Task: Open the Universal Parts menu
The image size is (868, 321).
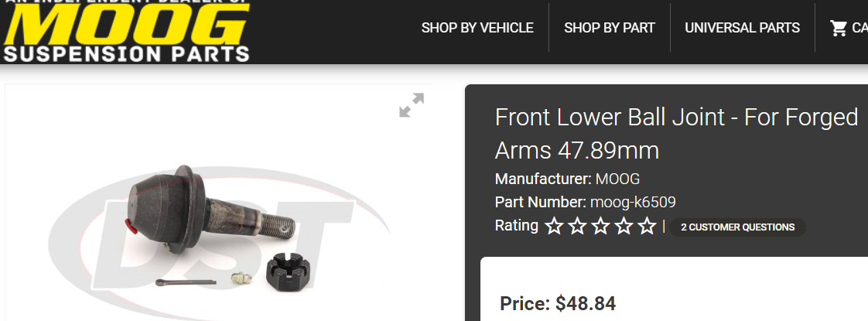Action: [743, 28]
